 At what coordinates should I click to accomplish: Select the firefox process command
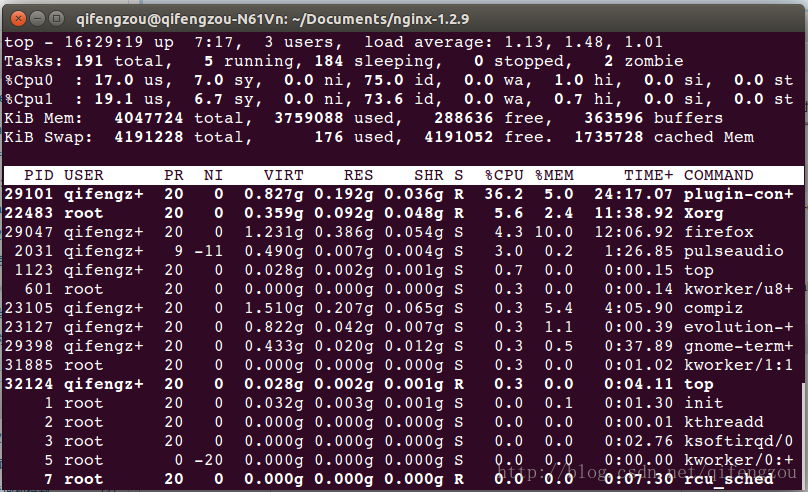click(x=718, y=232)
